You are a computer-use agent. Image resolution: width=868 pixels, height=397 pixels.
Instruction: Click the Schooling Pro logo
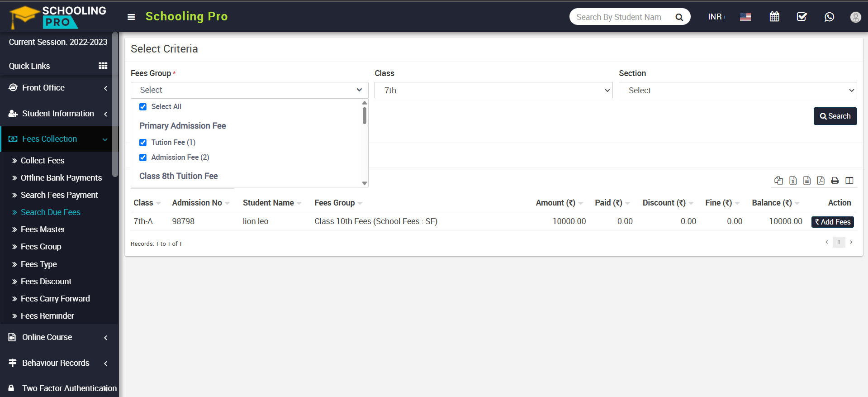pyautogui.click(x=58, y=17)
